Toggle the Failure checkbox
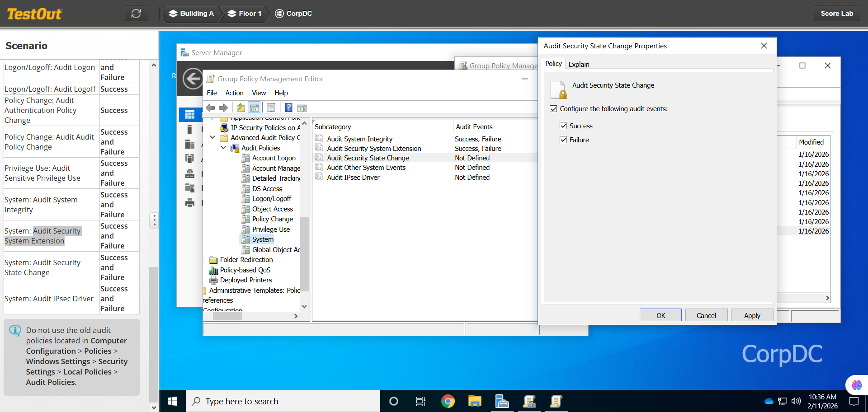 tap(563, 140)
